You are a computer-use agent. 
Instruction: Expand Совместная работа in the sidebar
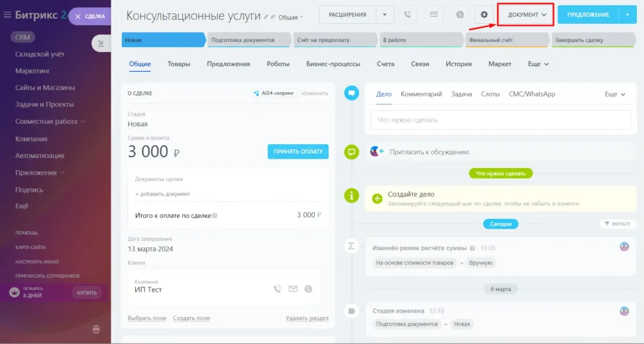pyautogui.click(x=50, y=122)
